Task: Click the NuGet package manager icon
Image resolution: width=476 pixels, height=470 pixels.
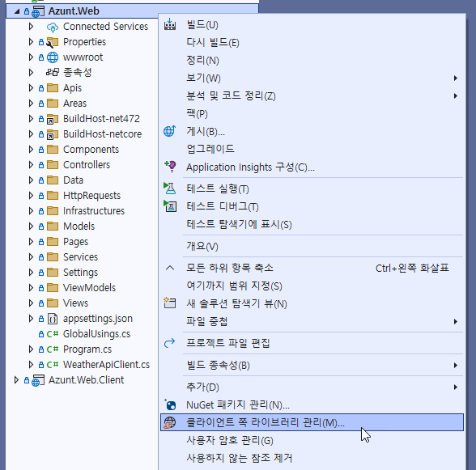Action: click(170, 404)
